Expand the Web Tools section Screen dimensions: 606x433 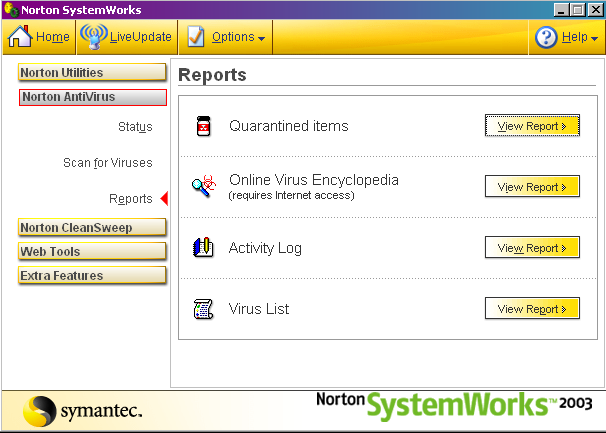(x=92, y=251)
